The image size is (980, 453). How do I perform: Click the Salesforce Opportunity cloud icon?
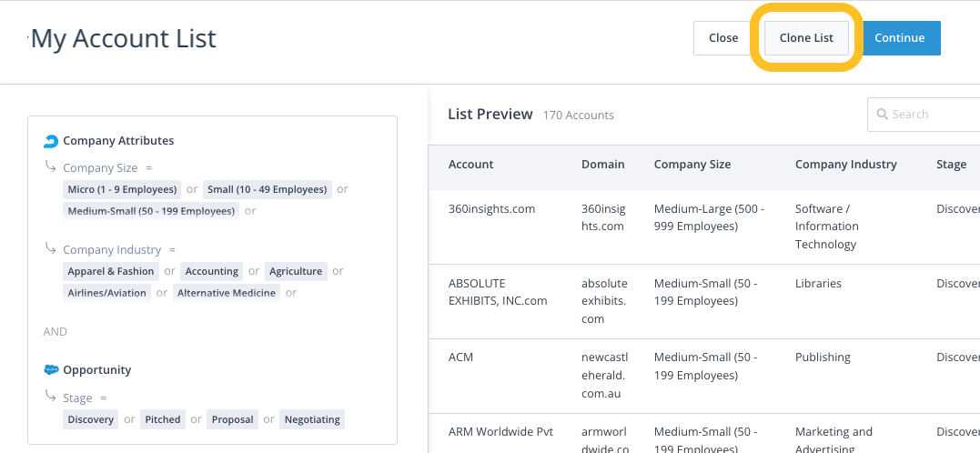tap(51, 370)
